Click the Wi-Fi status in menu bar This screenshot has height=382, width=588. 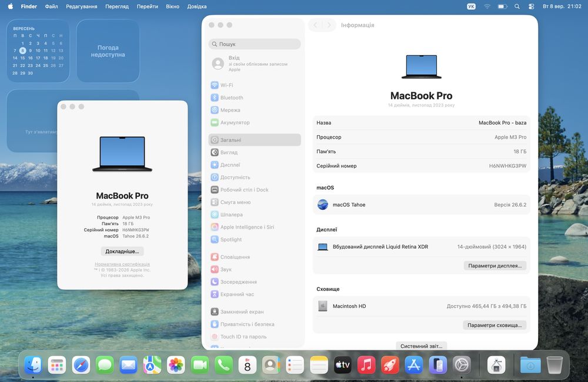click(487, 6)
